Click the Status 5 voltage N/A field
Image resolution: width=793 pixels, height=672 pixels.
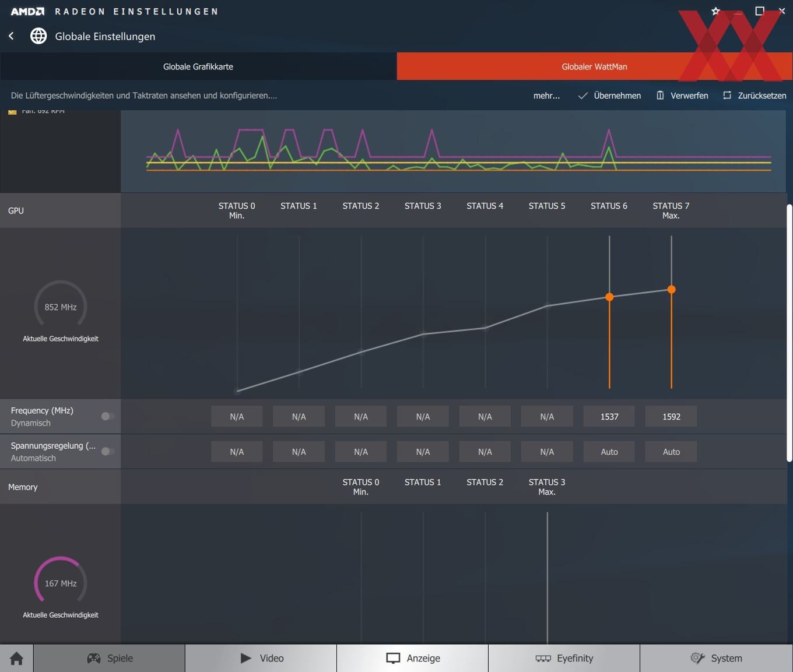547,452
